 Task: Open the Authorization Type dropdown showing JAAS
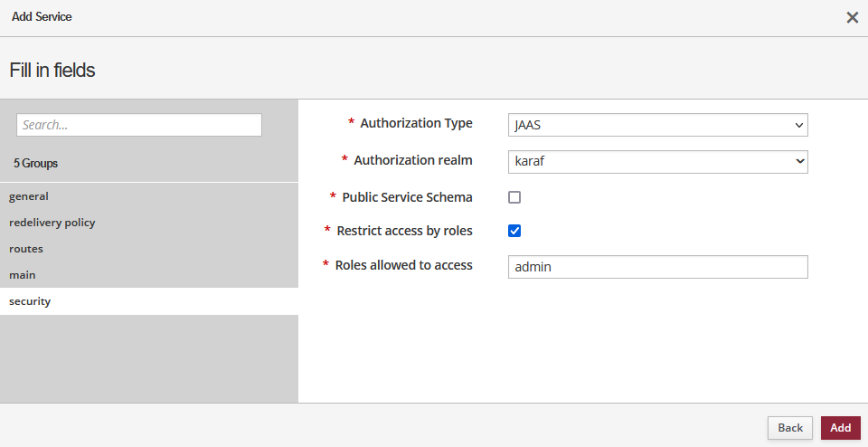point(657,125)
